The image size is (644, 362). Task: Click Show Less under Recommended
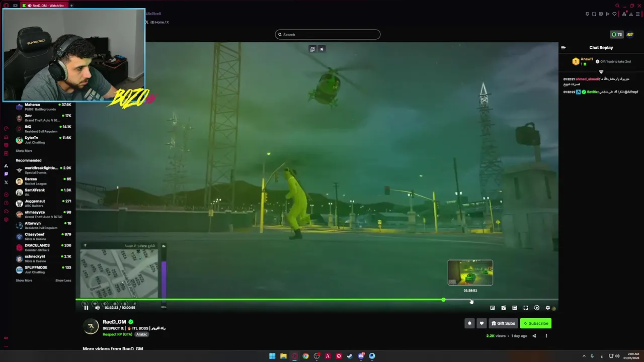tap(63, 281)
